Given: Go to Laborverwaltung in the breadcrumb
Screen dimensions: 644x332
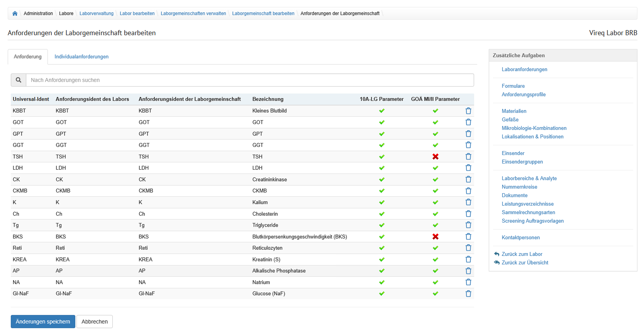Looking at the screenshot, I should coord(97,14).
